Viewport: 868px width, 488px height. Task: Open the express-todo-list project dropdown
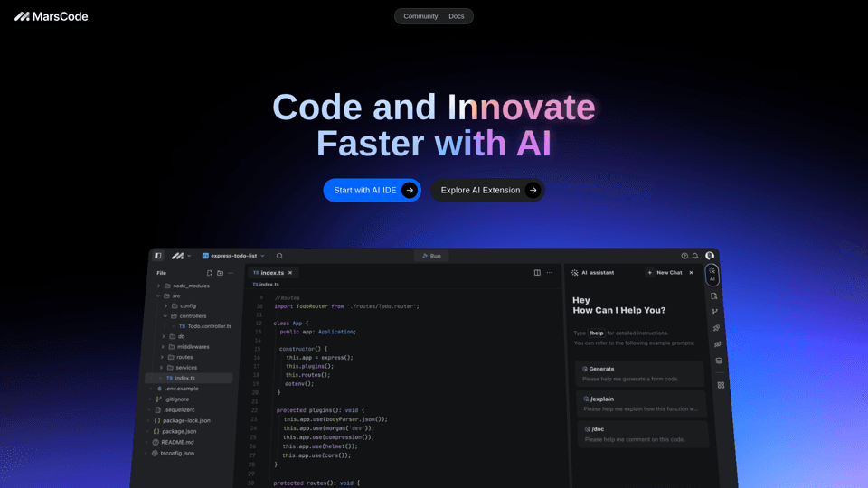tap(233, 256)
